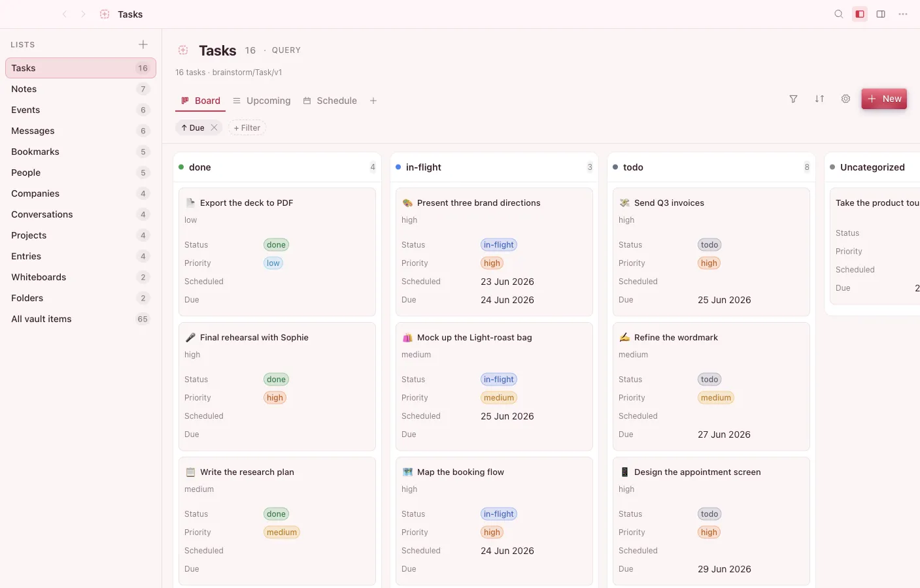920x588 pixels.
Task: Click the Export the deck PDF icon
Action: (190, 203)
